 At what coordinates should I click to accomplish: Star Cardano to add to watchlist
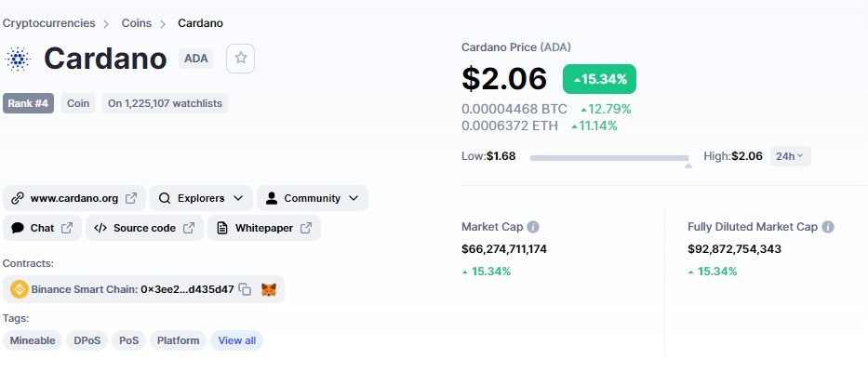pos(241,58)
